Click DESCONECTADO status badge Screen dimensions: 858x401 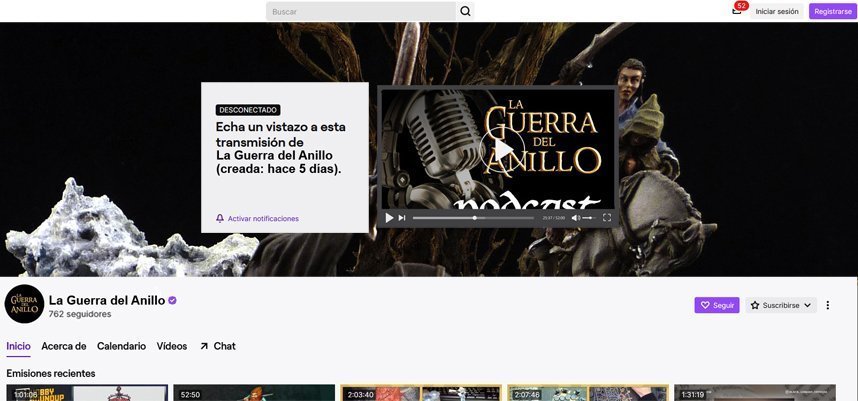coord(248,110)
